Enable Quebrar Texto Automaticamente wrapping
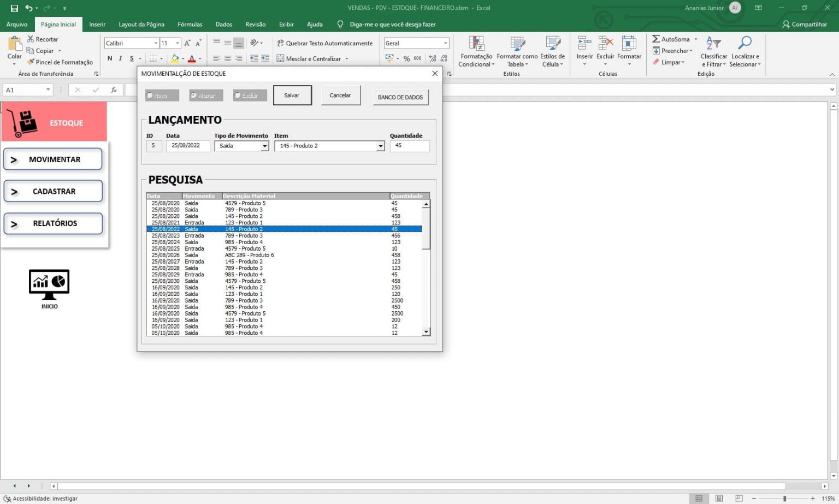This screenshot has height=504, width=839. [x=325, y=43]
